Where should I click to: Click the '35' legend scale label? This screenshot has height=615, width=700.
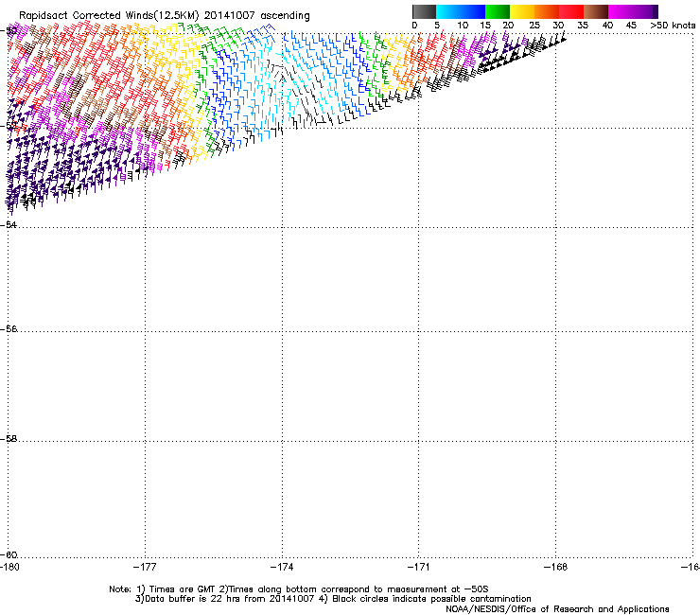pos(583,26)
